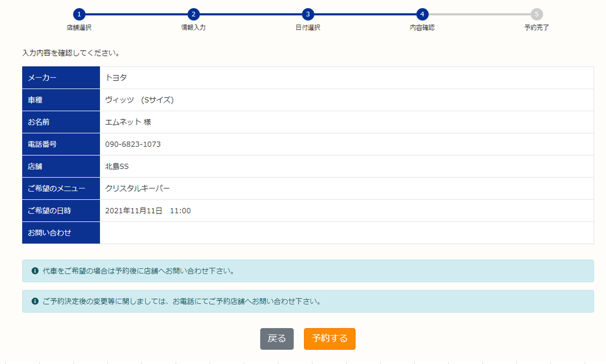Click step 1 circle for 店舗選択
The height and width of the screenshot is (364, 606).
pos(79,14)
